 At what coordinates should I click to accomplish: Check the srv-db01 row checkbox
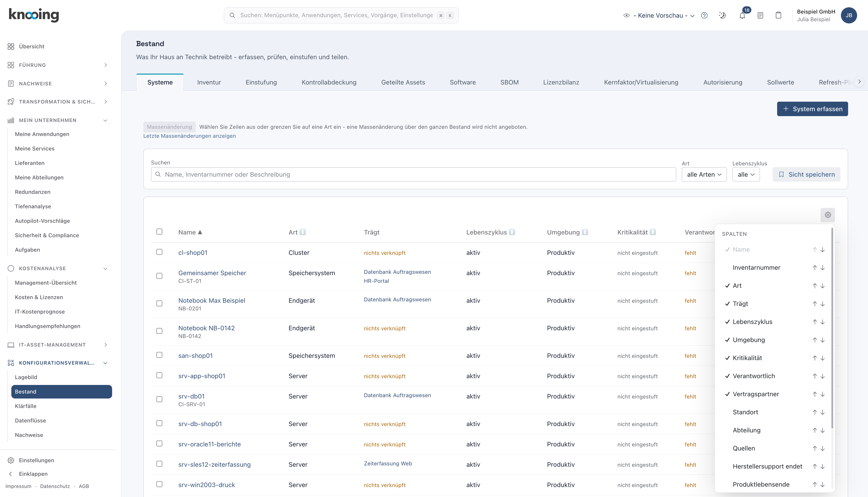pos(159,399)
